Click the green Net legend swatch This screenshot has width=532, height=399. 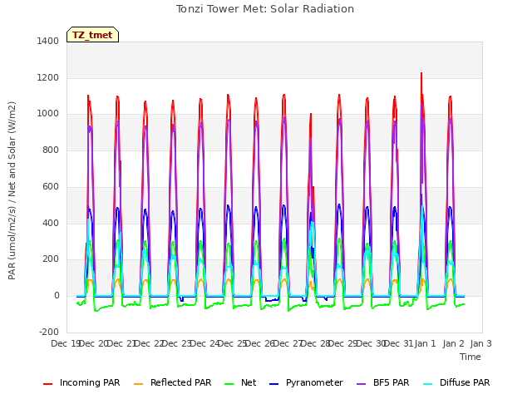229,384
